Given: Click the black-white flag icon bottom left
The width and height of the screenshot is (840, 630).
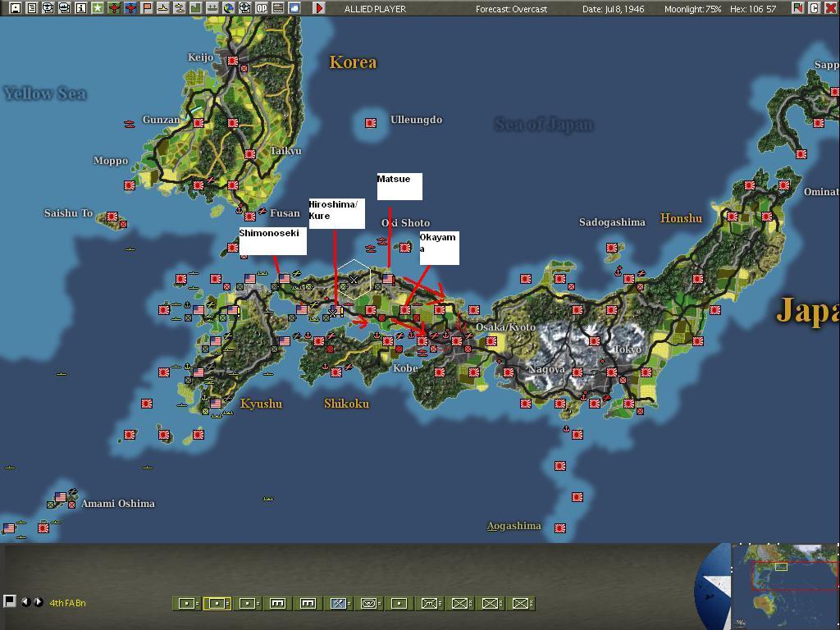Looking at the screenshot, I should (9, 601).
